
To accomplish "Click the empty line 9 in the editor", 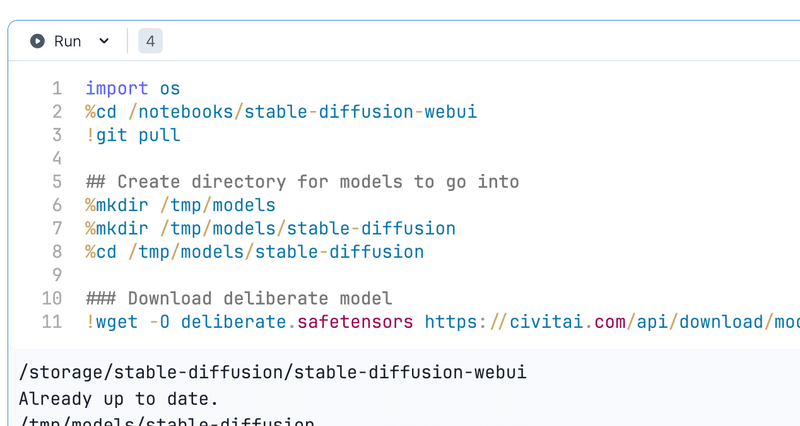I will (x=300, y=275).
